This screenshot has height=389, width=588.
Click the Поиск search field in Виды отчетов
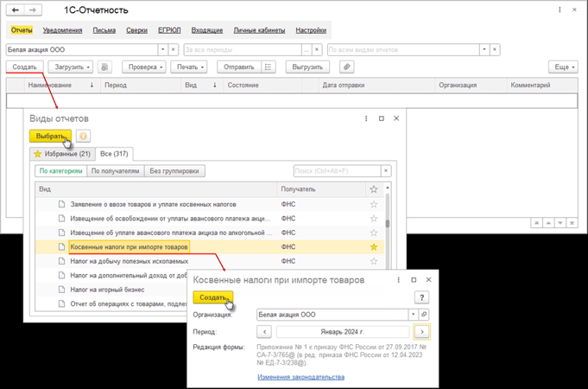pos(337,171)
